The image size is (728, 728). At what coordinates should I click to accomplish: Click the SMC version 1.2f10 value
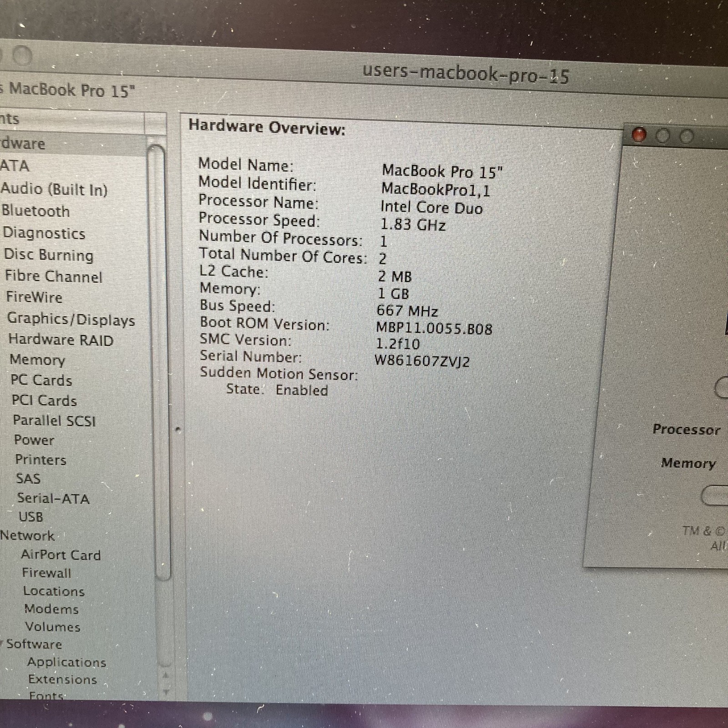pyautogui.click(x=398, y=344)
